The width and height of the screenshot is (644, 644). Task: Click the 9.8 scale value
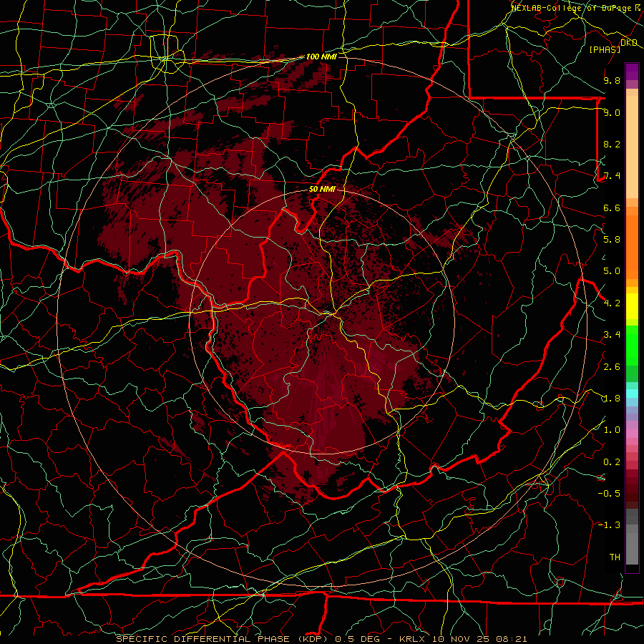point(612,80)
